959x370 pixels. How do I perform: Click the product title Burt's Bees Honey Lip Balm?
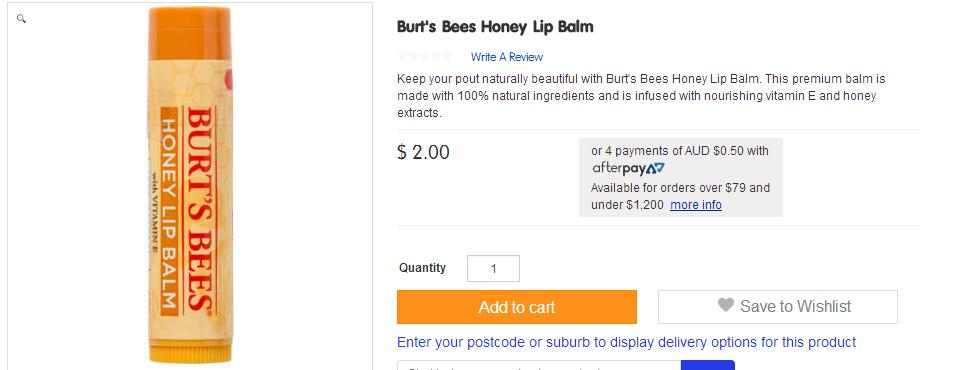(x=495, y=27)
